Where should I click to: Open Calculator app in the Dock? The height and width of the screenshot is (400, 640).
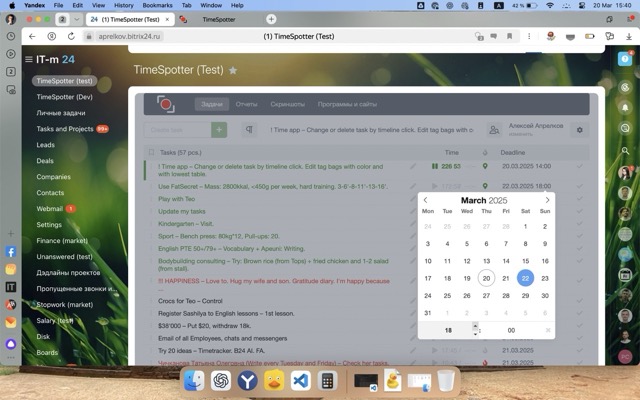[x=327, y=381]
